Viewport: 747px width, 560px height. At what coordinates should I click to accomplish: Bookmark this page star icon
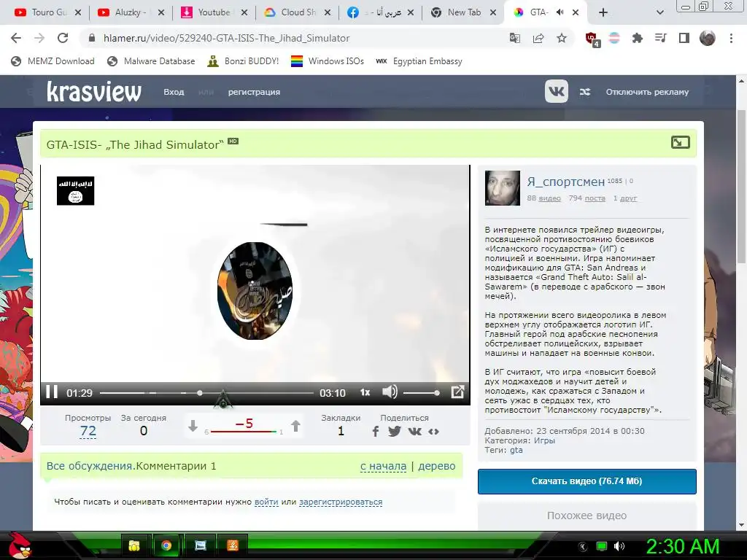562,38
